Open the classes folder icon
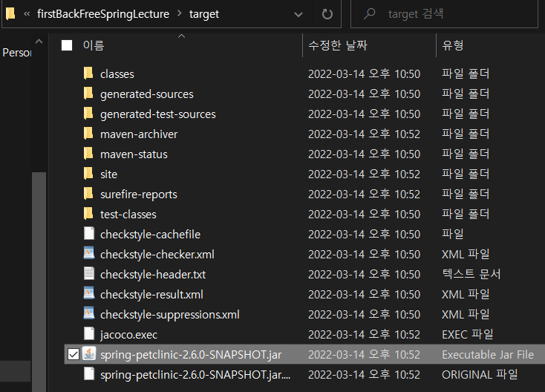The width and height of the screenshot is (545, 392). click(88, 73)
